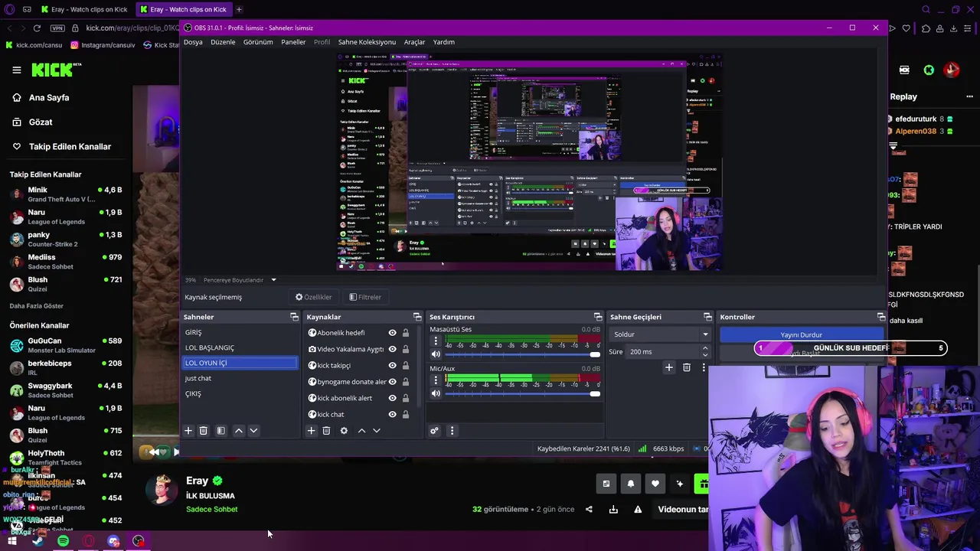Select the GİRİŞ scene
This screenshot has height=551, width=980.
pyautogui.click(x=240, y=332)
